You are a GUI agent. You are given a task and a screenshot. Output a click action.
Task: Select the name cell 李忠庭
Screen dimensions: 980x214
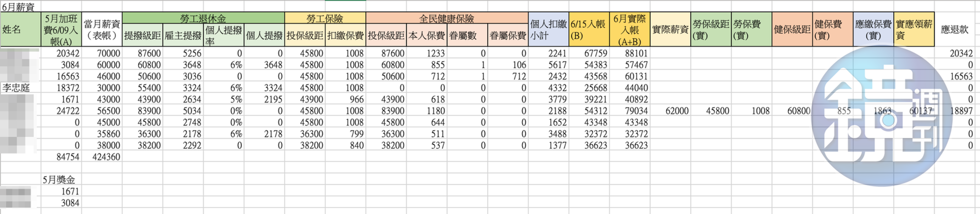click(20, 88)
